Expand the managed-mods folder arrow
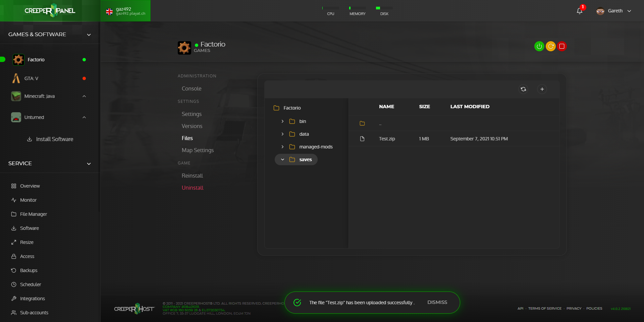The image size is (644, 322). tap(282, 147)
